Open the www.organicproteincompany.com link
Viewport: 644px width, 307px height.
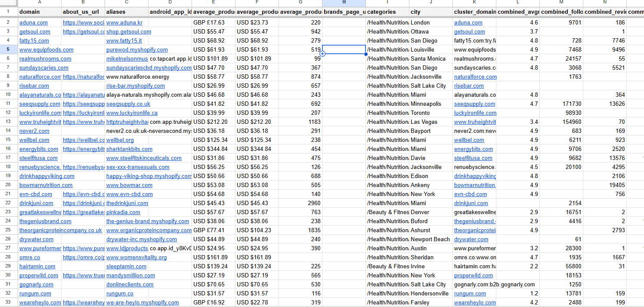pyautogui.click(x=149, y=230)
